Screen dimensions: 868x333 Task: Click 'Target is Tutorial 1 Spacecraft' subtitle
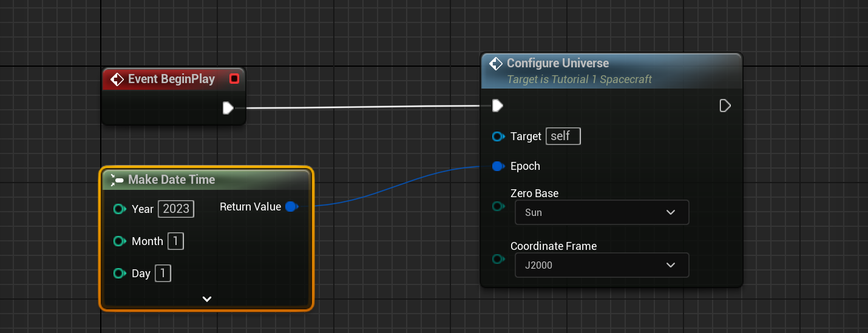click(x=579, y=79)
